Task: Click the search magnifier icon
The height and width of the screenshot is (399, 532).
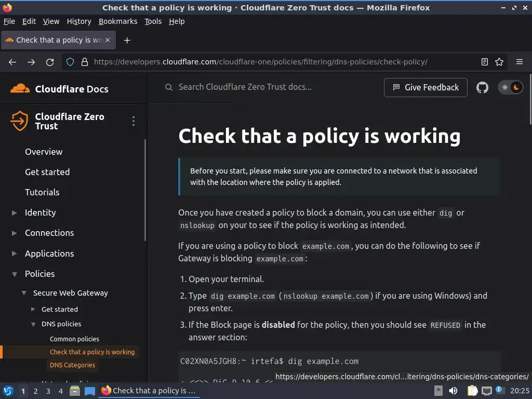Action: pos(169,87)
